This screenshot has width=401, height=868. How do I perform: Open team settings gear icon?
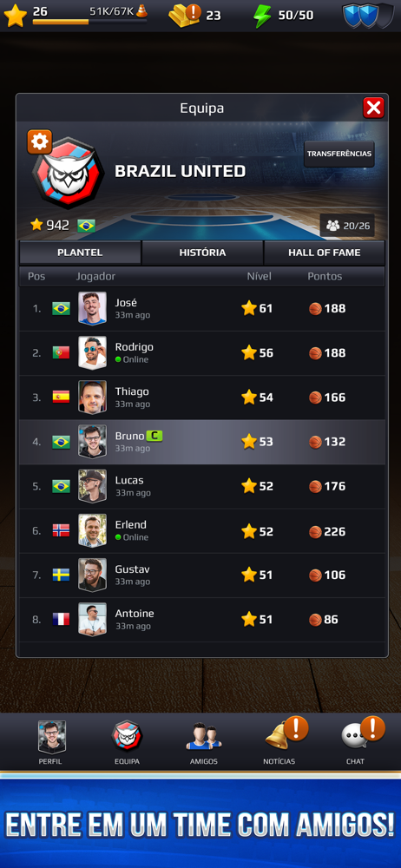[x=39, y=142]
